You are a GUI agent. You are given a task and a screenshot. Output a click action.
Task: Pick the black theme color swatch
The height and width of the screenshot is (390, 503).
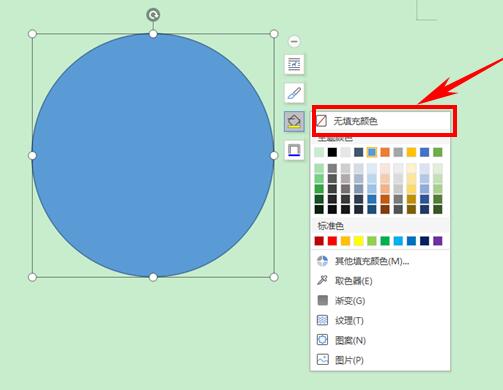tap(332, 152)
